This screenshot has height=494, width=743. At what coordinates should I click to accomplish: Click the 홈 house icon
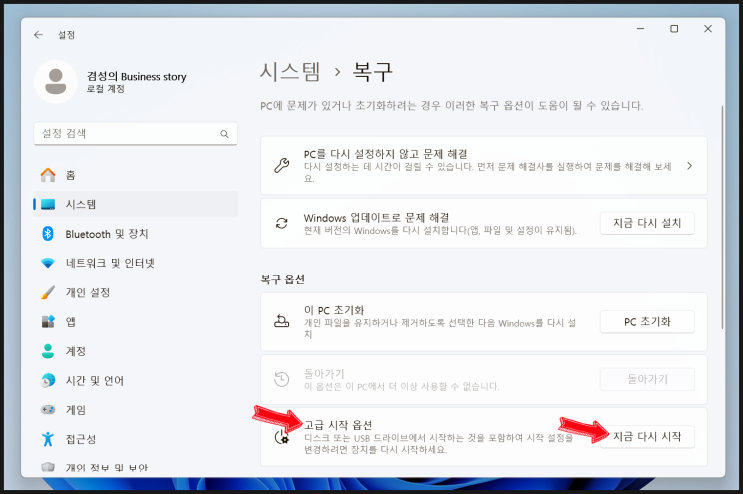48,175
